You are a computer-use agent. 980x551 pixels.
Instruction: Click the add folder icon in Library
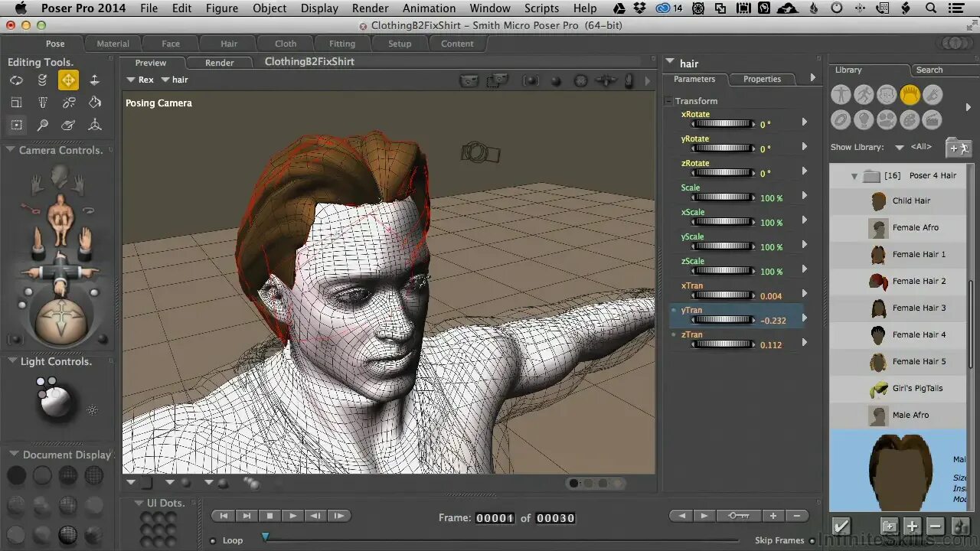(958, 148)
